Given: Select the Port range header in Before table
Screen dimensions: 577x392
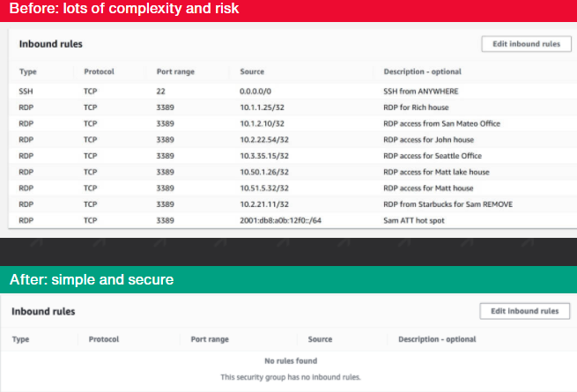Looking at the screenshot, I should point(175,71).
